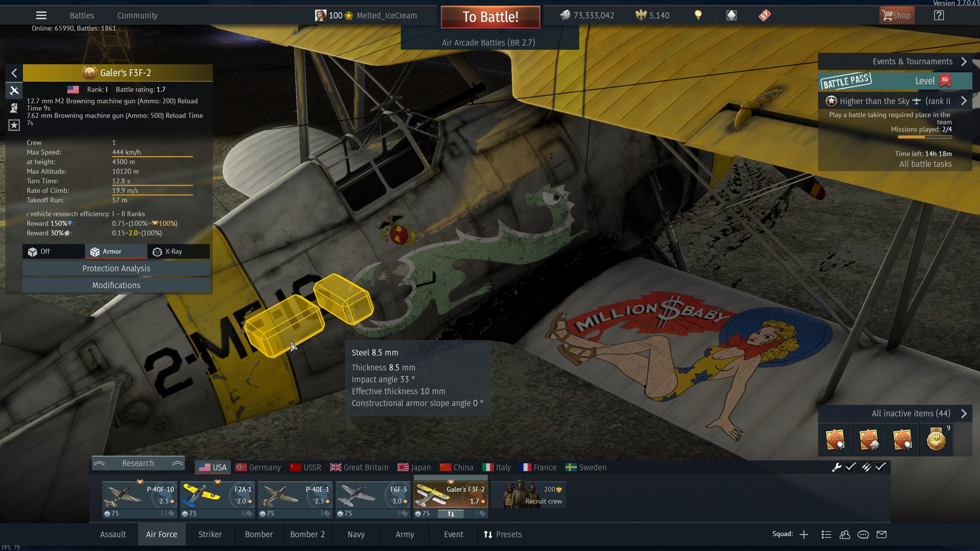Click the wrench auto-repair icon
The height and width of the screenshot is (551, 980).
tap(836, 467)
